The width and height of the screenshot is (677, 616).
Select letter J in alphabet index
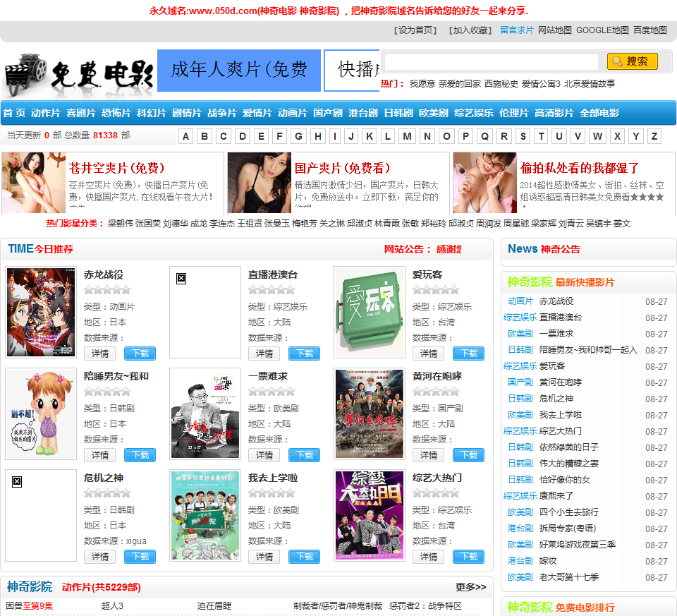(x=351, y=136)
